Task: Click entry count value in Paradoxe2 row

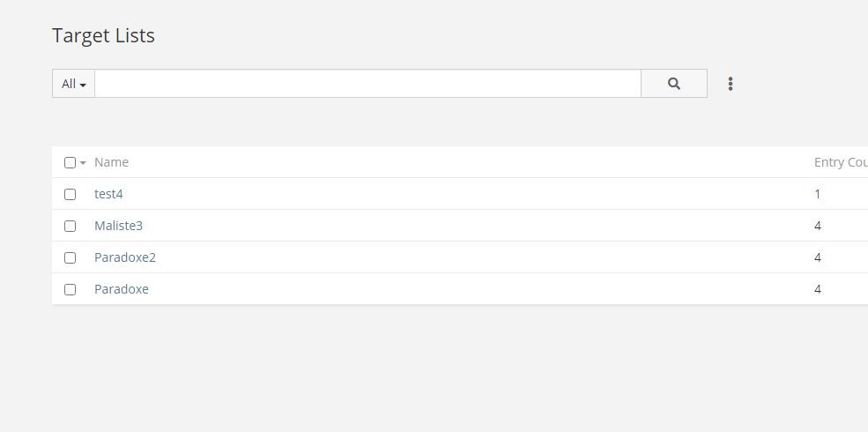Action: tap(818, 257)
